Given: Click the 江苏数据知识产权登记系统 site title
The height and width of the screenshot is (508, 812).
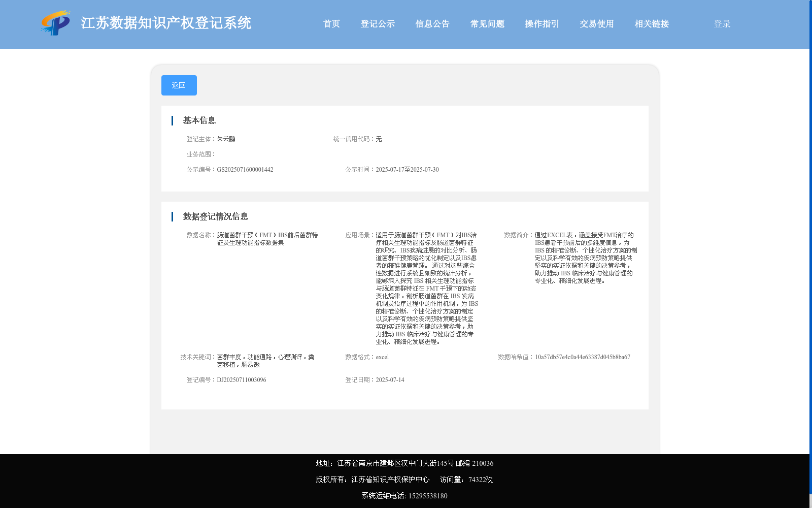Looking at the screenshot, I should pyautogui.click(x=166, y=23).
